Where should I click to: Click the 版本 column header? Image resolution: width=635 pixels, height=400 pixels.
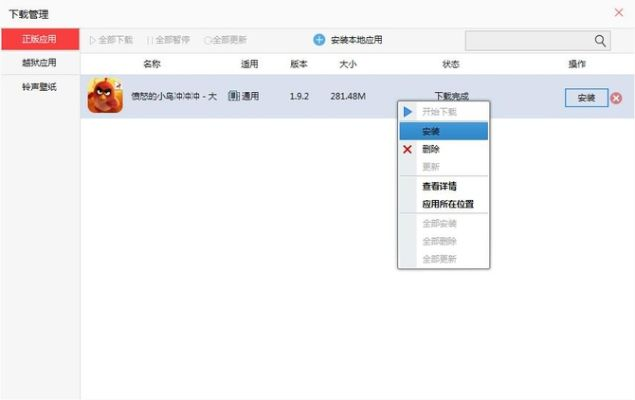pyautogui.click(x=298, y=64)
